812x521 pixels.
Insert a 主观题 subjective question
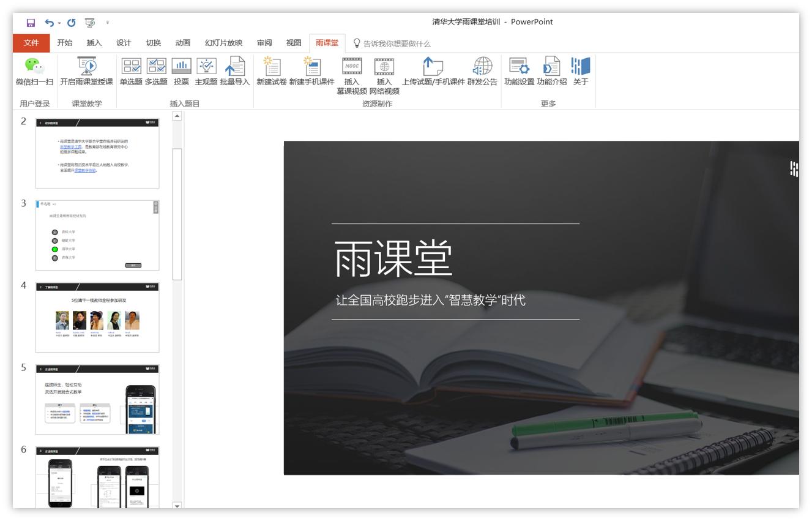[206, 72]
